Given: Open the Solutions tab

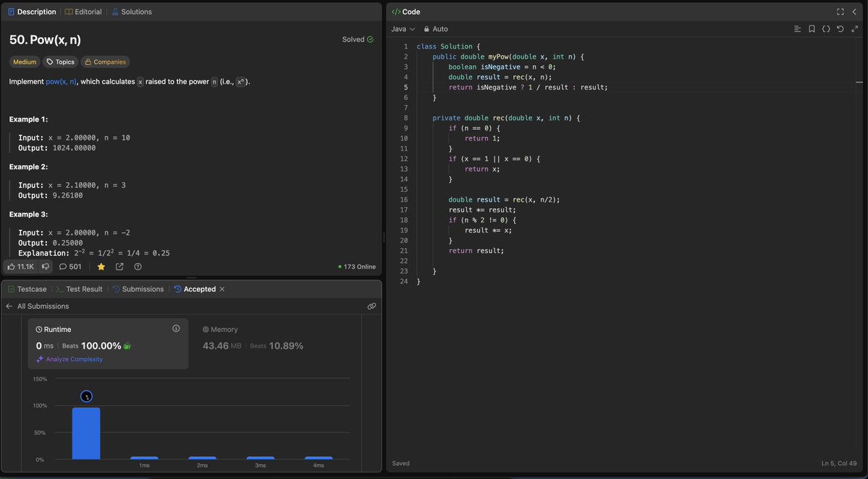Looking at the screenshot, I should click(132, 12).
